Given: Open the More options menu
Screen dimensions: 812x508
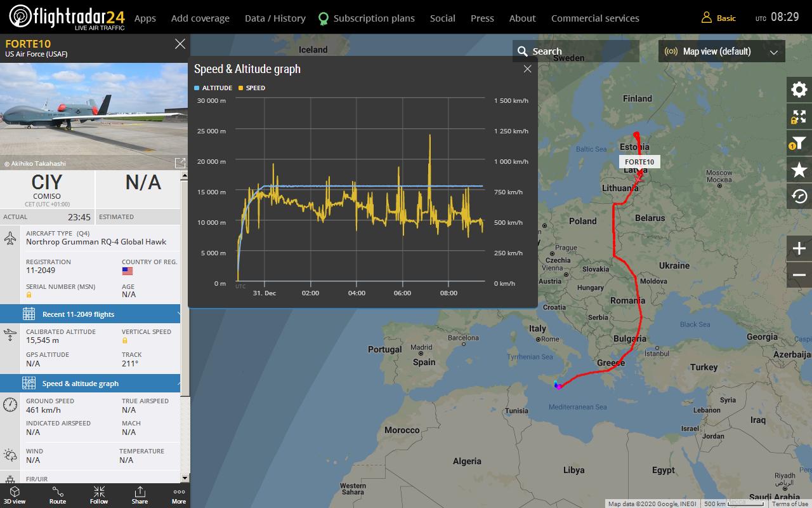Looking at the screenshot, I should [179, 495].
